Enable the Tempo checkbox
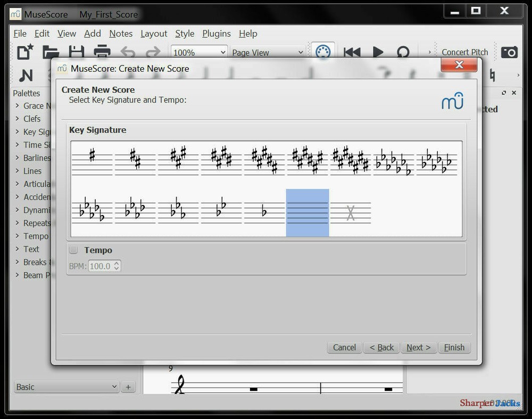The height and width of the screenshot is (419, 532). pos(73,250)
